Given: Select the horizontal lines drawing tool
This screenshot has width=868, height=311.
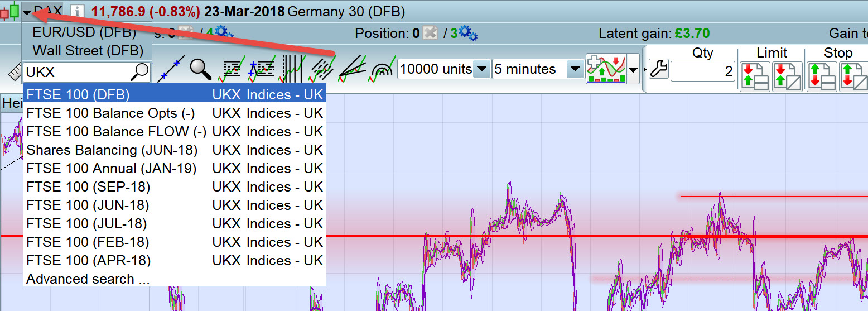Looking at the screenshot, I should (x=232, y=69).
